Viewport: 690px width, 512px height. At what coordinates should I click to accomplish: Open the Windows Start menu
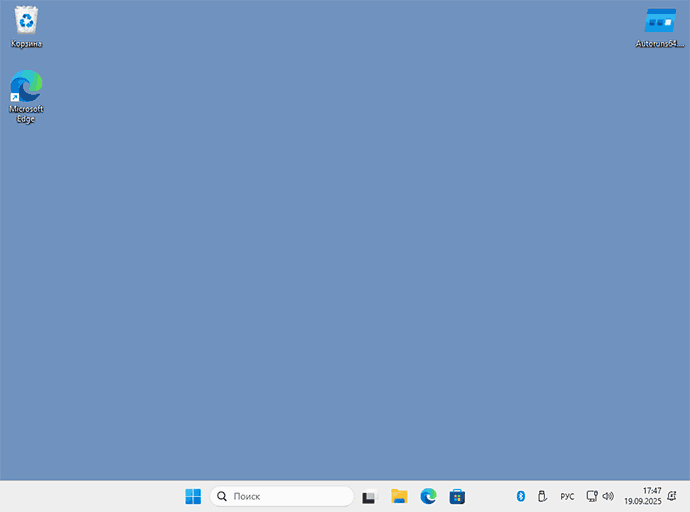tap(193, 496)
